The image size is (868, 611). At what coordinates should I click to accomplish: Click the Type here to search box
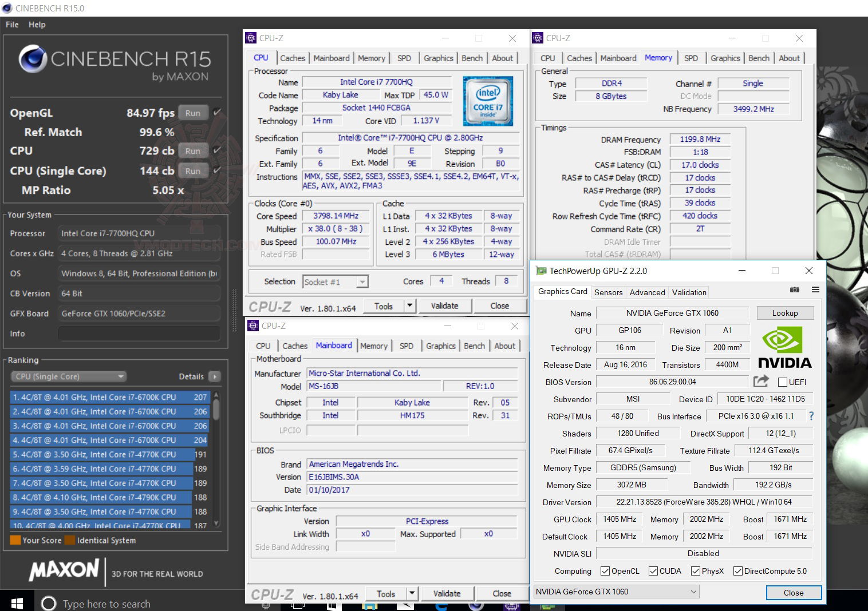tap(106, 604)
